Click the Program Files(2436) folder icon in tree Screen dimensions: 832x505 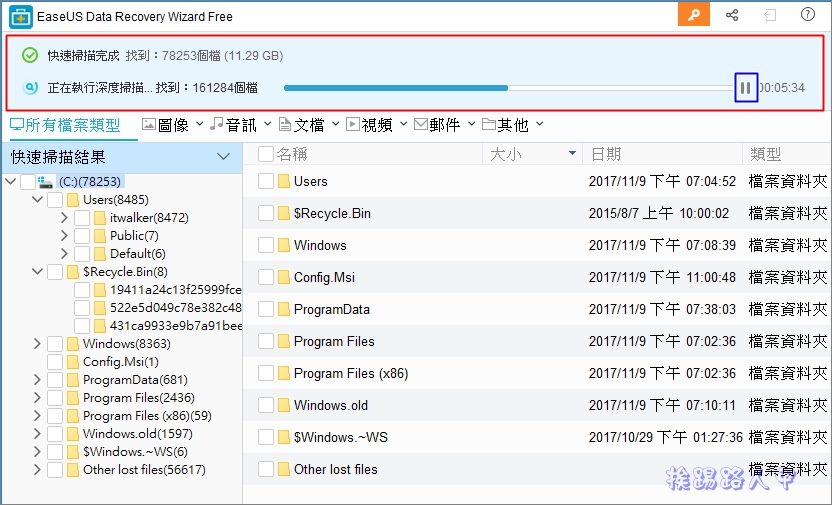73,398
